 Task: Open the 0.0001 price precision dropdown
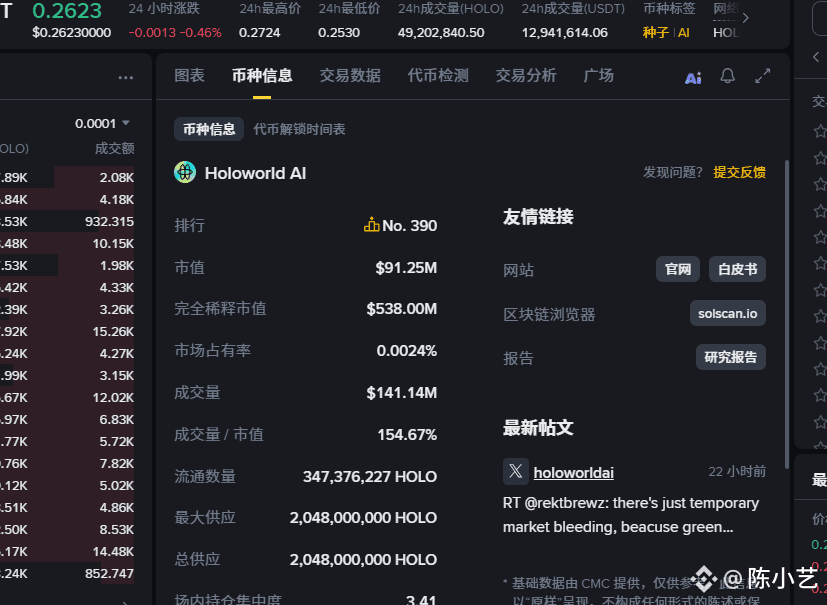pyautogui.click(x=102, y=123)
